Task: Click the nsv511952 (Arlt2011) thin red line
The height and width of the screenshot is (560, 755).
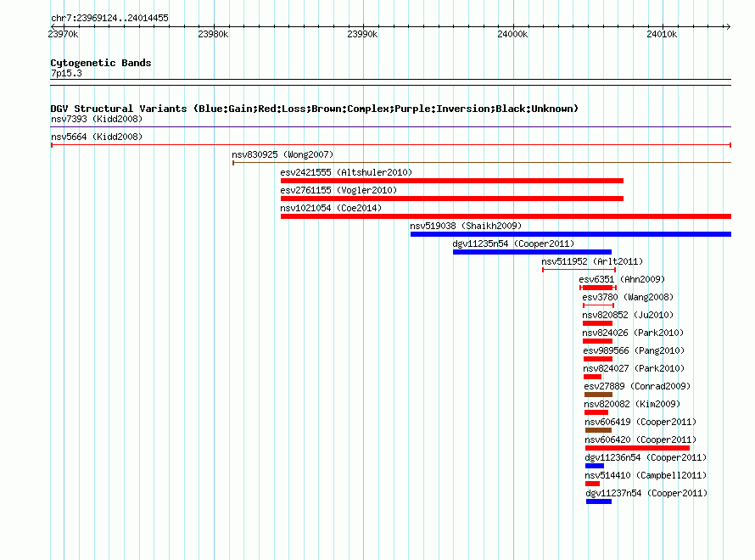Action: click(x=579, y=270)
